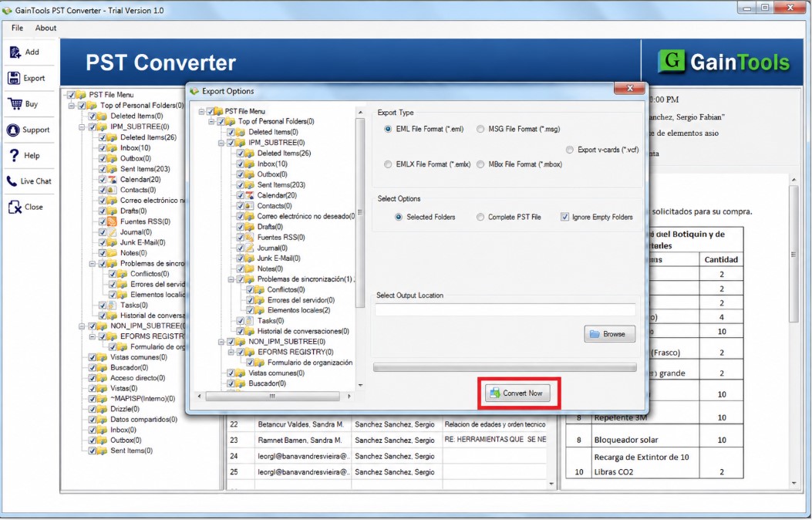Click the Export floppy-disk icon
Viewport: 812px width, 520px height.
[14, 78]
